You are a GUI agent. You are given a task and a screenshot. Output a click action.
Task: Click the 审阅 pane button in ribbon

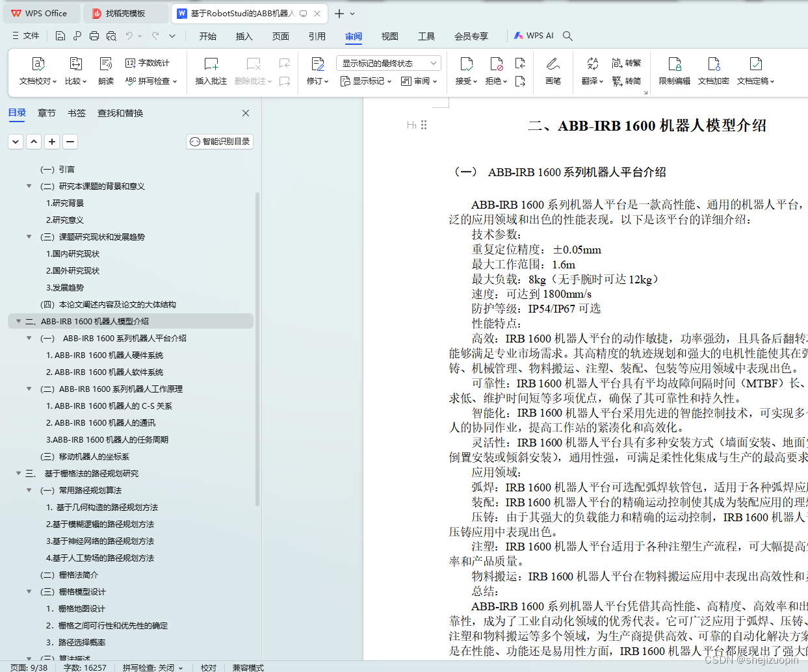(419, 81)
